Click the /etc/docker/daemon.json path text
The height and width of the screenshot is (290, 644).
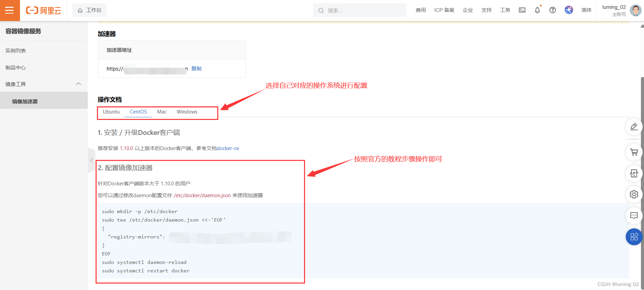202,195
